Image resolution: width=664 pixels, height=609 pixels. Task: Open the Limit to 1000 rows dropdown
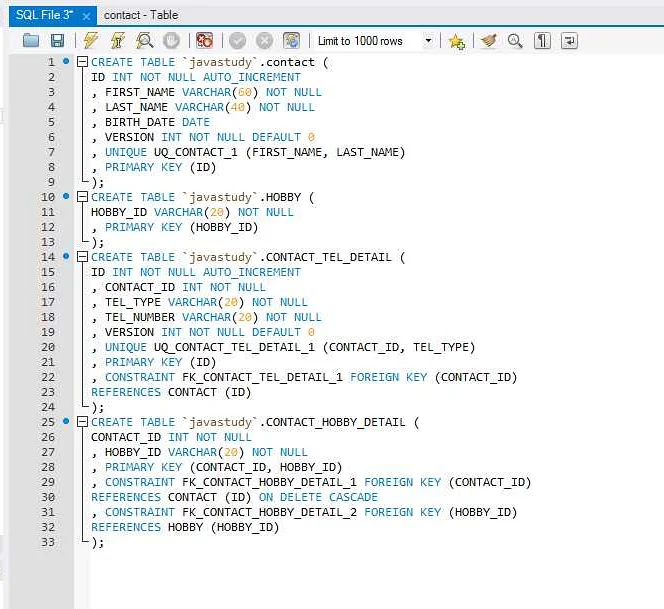coord(429,41)
